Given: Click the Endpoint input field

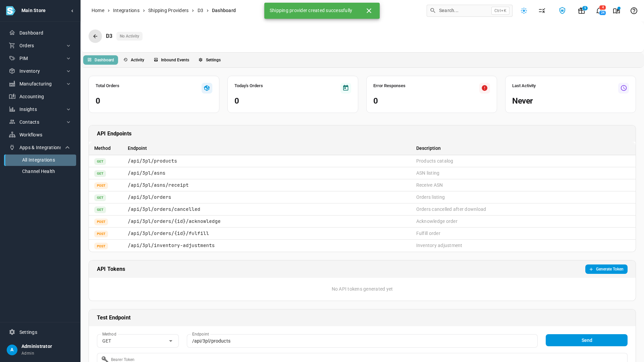Looking at the screenshot, I should [362, 341].
